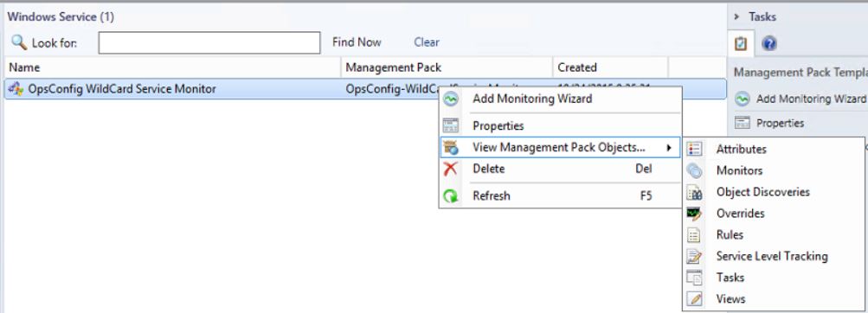Click the red Delete X icon
Image resolution: width=868 pixels, height=313 pixels.
(x=451, y=169)
